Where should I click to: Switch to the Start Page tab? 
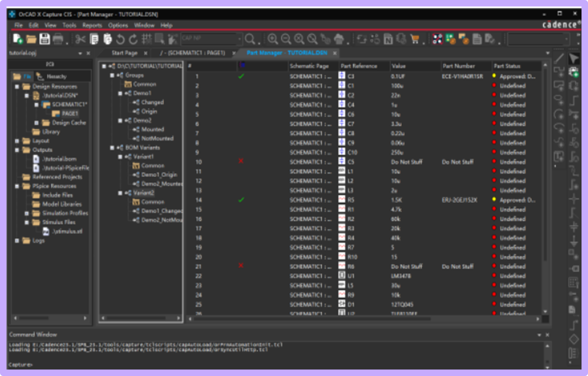124,53
